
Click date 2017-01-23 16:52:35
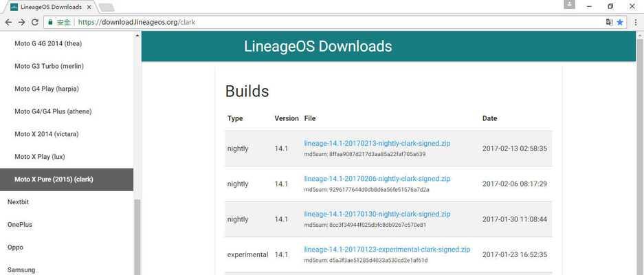(x=515, y=254)
